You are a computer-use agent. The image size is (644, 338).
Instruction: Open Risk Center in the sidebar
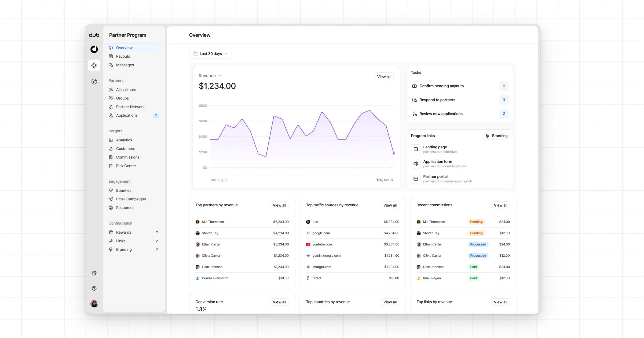tap(134, 166)
